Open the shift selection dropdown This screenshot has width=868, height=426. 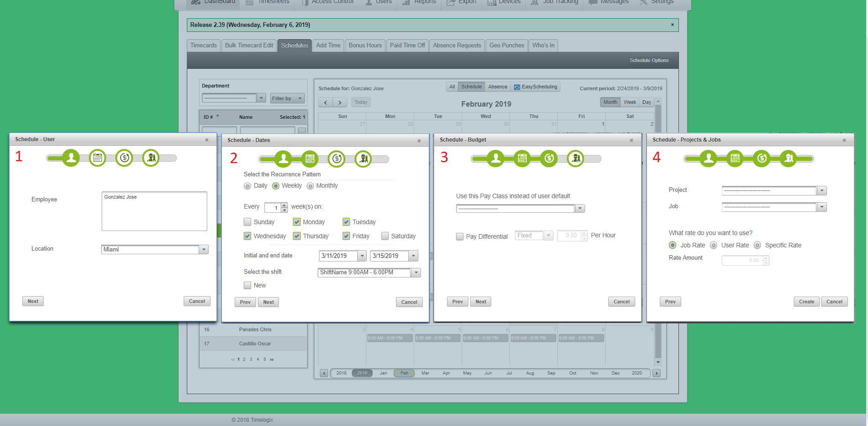(416, 272)
